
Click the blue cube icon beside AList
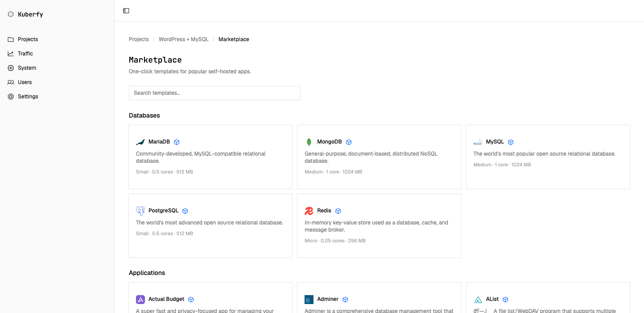pos(505,300)
